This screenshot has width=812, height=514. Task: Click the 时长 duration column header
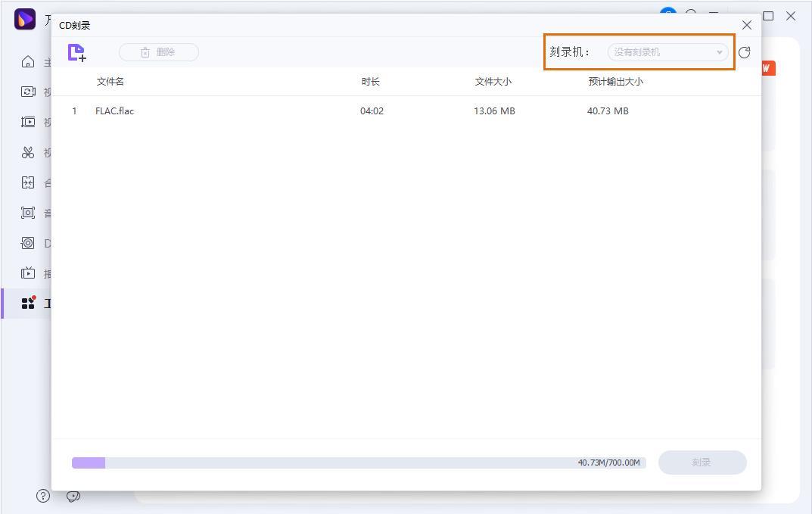(x=370, y=82)
